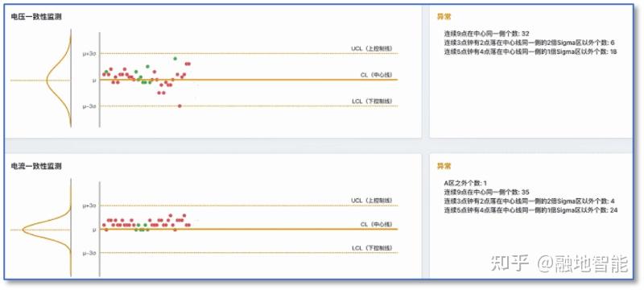
Task: Click the 异常 heading in current panel
Action: click(x=444, y=167)
